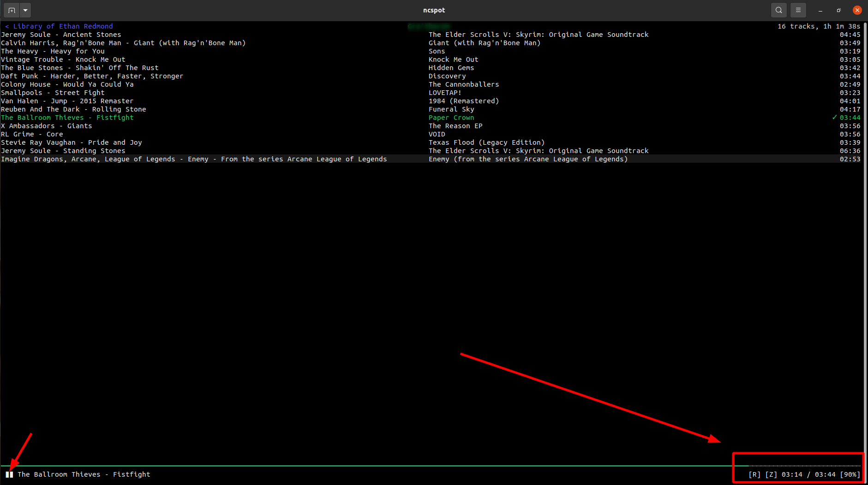Click Texas Flood (Legacy Edition) album name
868x485 pixels.
pos(486,142)
